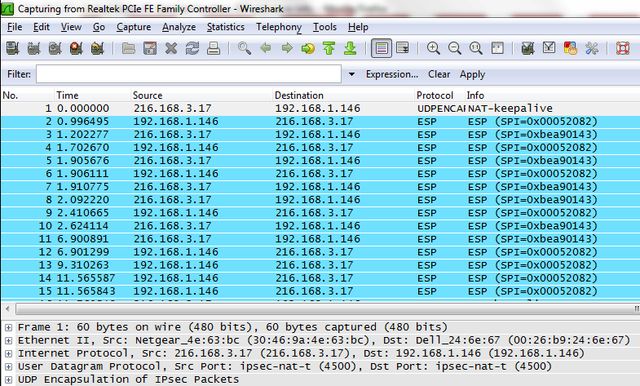Open capture options toolbar icon

coord(34,48)
